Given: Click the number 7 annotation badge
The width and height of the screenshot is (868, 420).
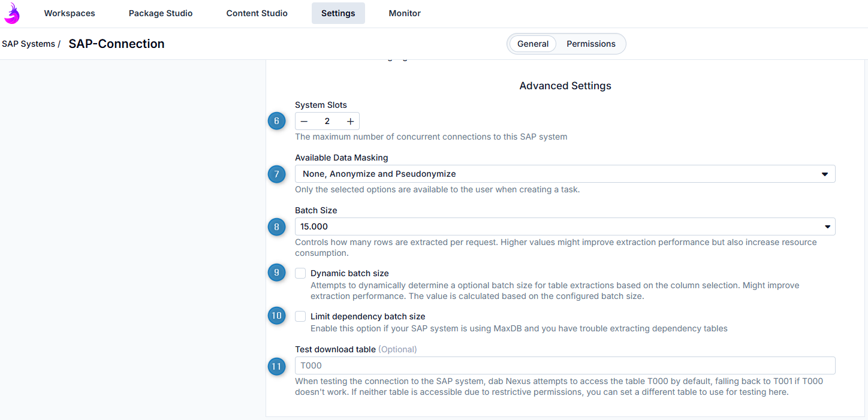Looking at the screenshot, I should coord(276,174).
